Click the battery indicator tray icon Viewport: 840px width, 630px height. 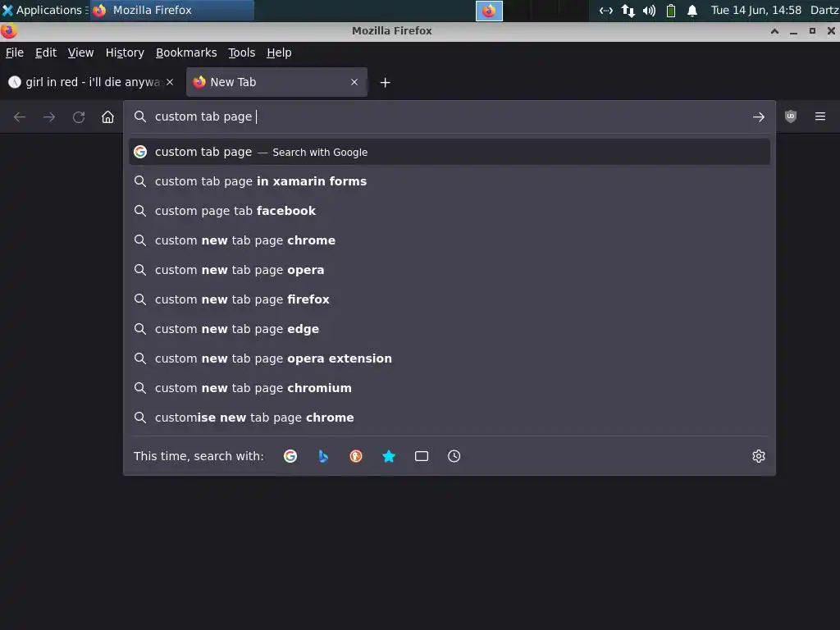(671, 10)
